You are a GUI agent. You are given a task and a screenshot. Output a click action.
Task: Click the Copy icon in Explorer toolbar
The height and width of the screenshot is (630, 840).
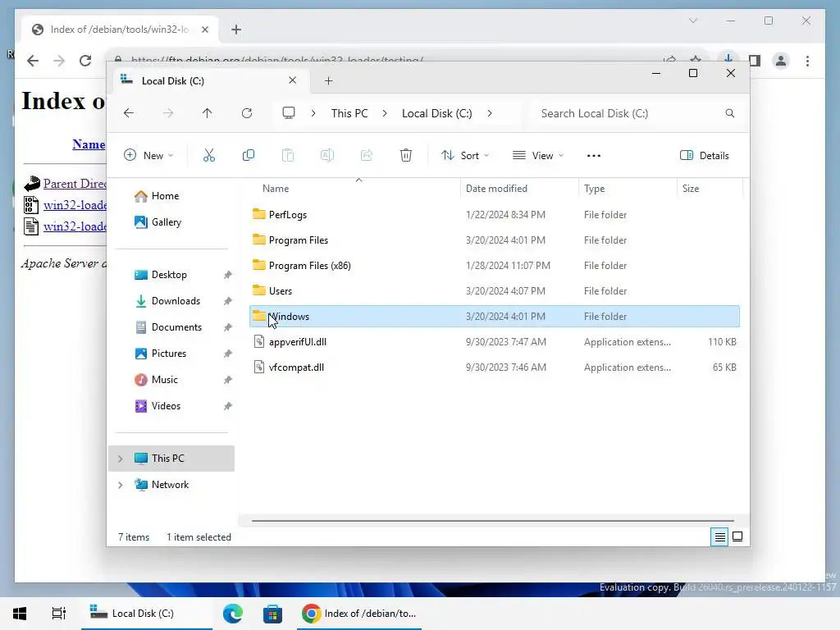tap(248, 155)
